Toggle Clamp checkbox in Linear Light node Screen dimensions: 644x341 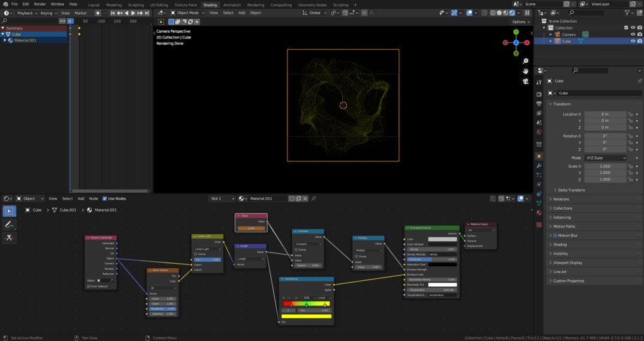196,254
